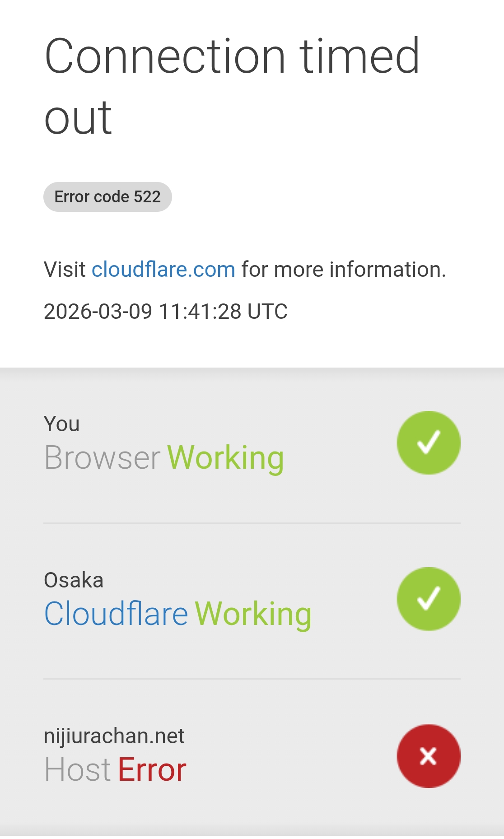Click the green Working status after Browser
504x839 pixels.
(225, 458)
